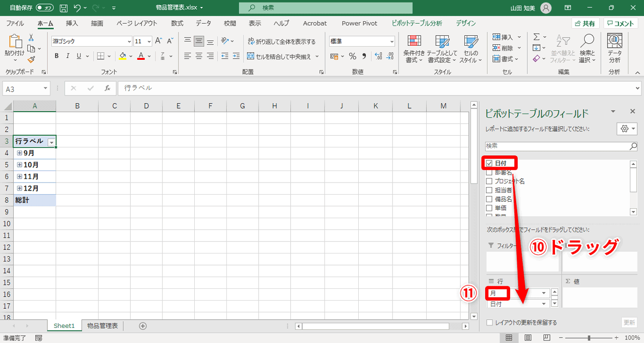Click the zoom slider handle
The image size is (644, 343).
pyautogui.click(x=589, y=338)
